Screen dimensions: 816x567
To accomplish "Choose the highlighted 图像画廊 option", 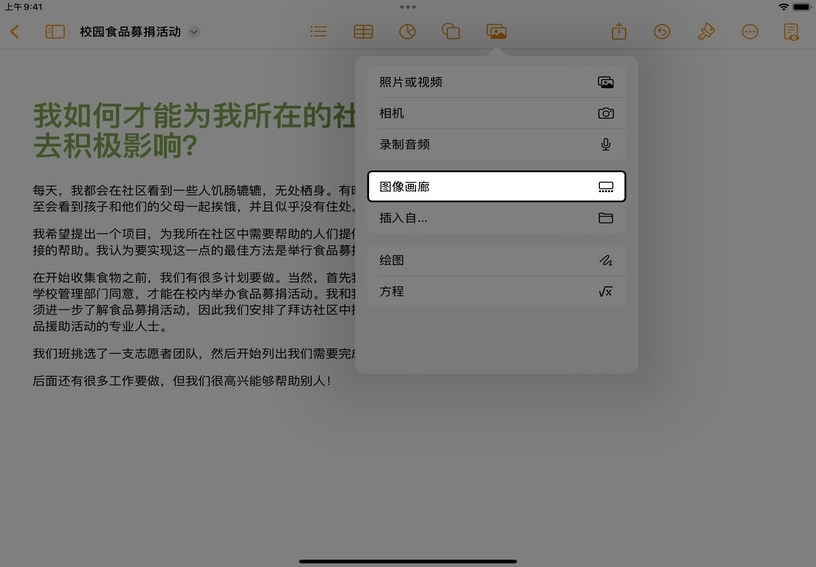I will (496, 187).
